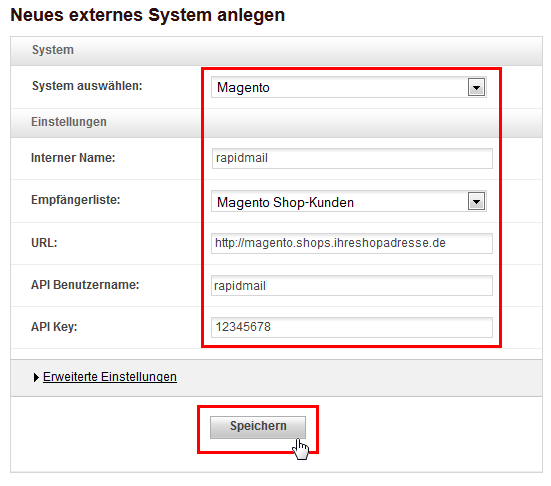The width and height of the screenshot is (551, 486).
Task: Click the API Key label
Action: [54, 327]
